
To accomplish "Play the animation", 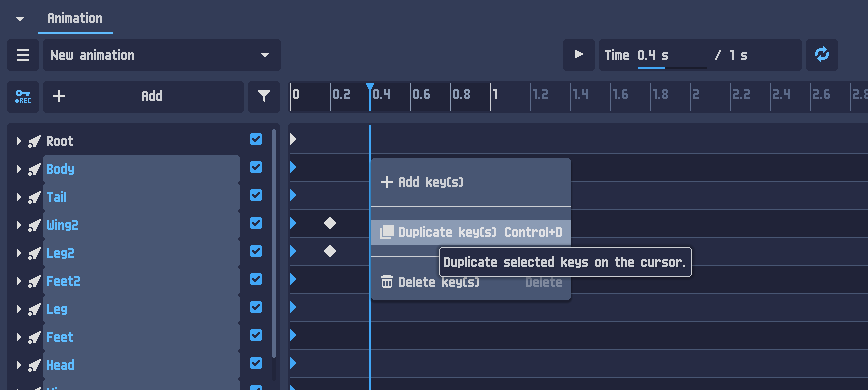I will pyautogui.click(x=579, y=55).
